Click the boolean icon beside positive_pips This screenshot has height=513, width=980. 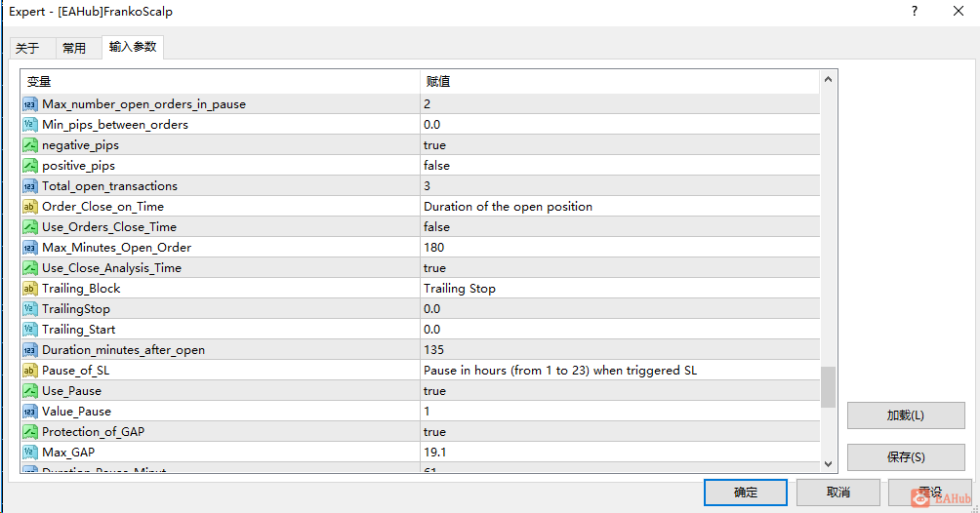(x=30, y=166)
